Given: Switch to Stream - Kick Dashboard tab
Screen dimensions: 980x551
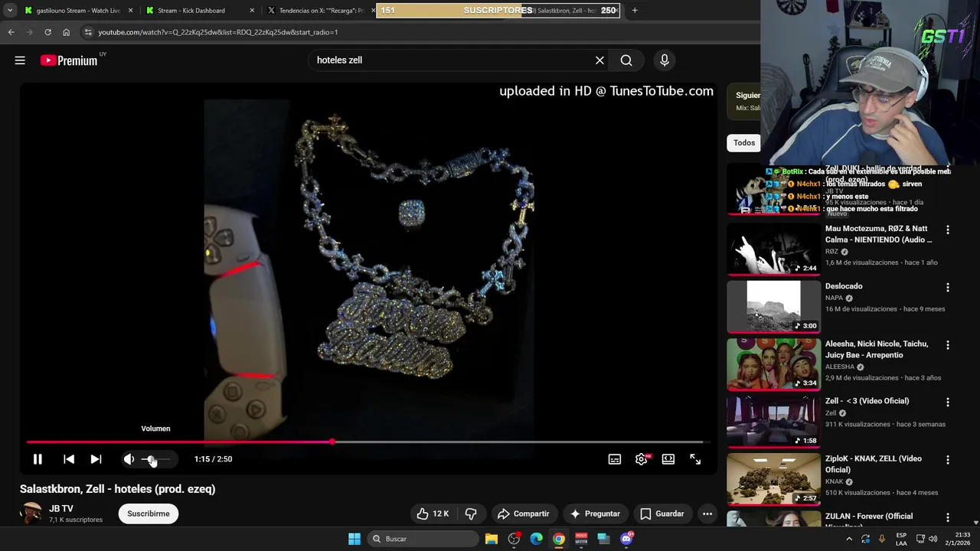Looking at the screenshot, I should coord(199,11).
